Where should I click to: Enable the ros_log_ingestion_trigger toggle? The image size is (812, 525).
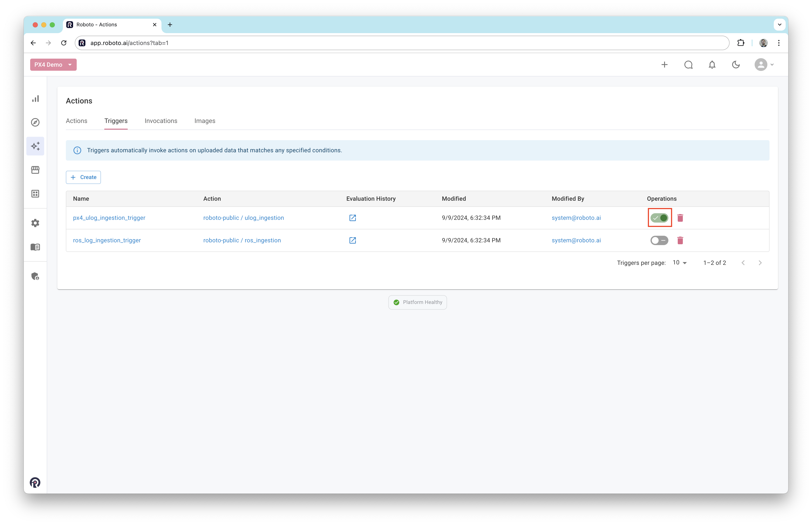coord(659,240)
